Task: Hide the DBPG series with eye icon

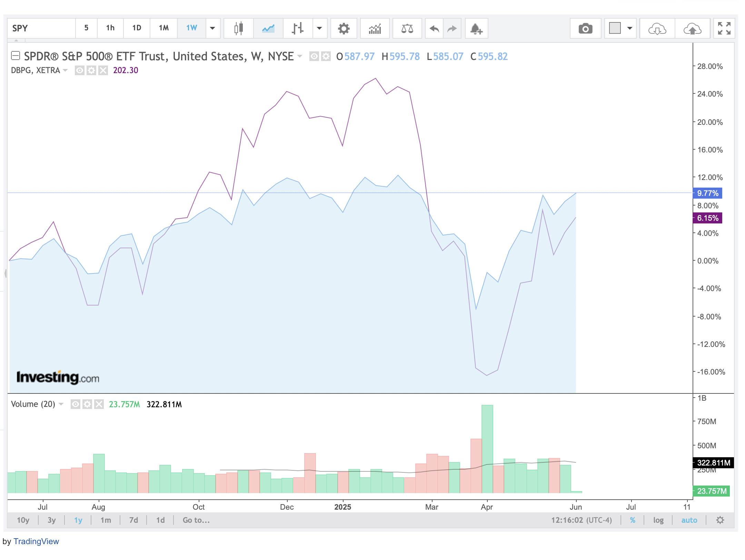Action: [x=80, y=70]
